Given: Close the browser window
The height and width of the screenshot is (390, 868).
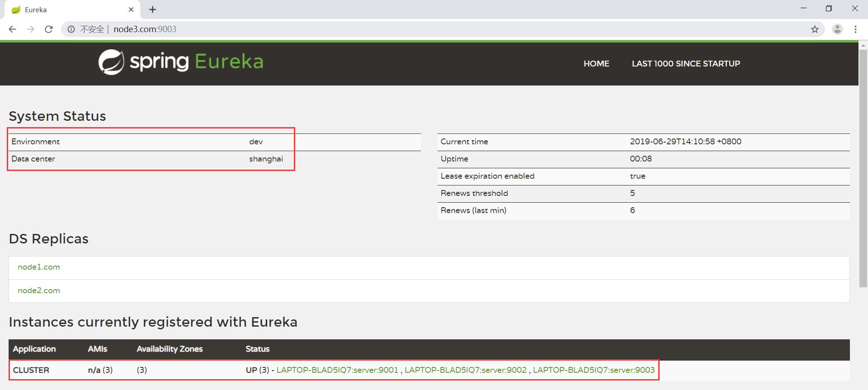Looking at the screenshot, I should tap(854, 9).
